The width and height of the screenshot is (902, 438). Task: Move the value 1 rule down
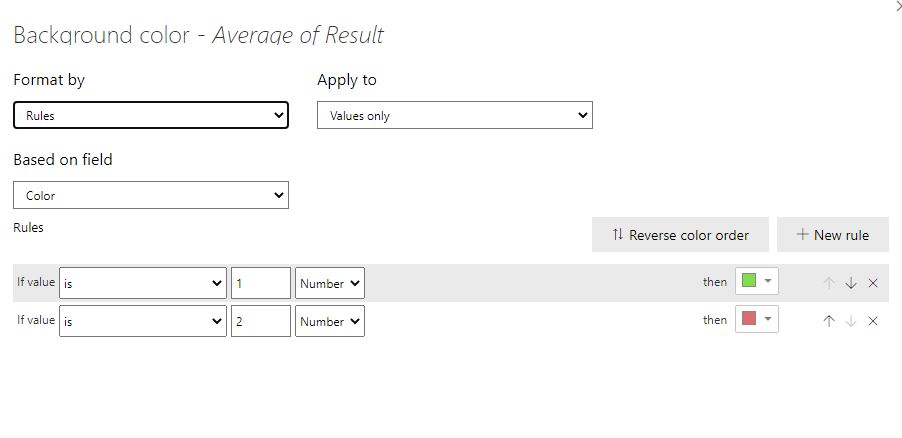click(x=851, y=283)
